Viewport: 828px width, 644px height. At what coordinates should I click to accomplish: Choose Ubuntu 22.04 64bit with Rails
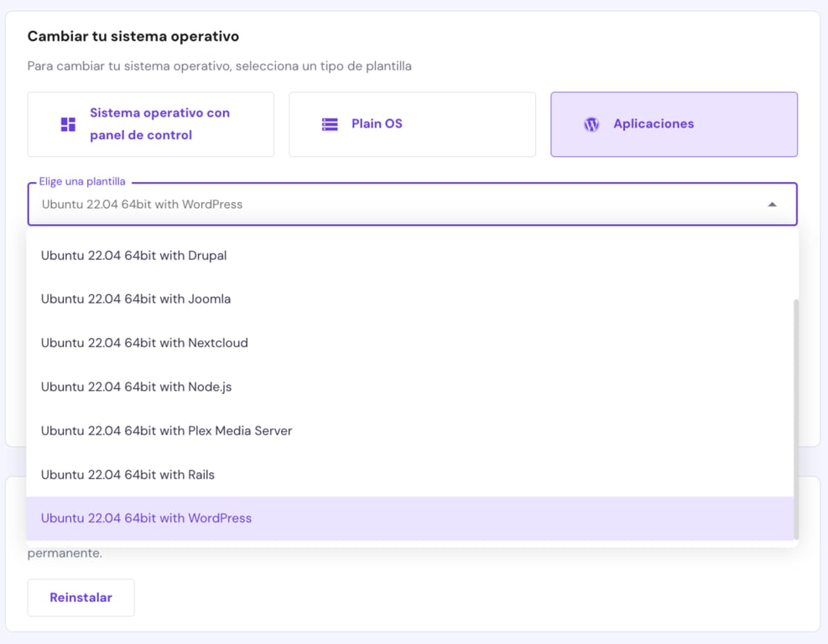pyautogui.click(x=128, y=475)
